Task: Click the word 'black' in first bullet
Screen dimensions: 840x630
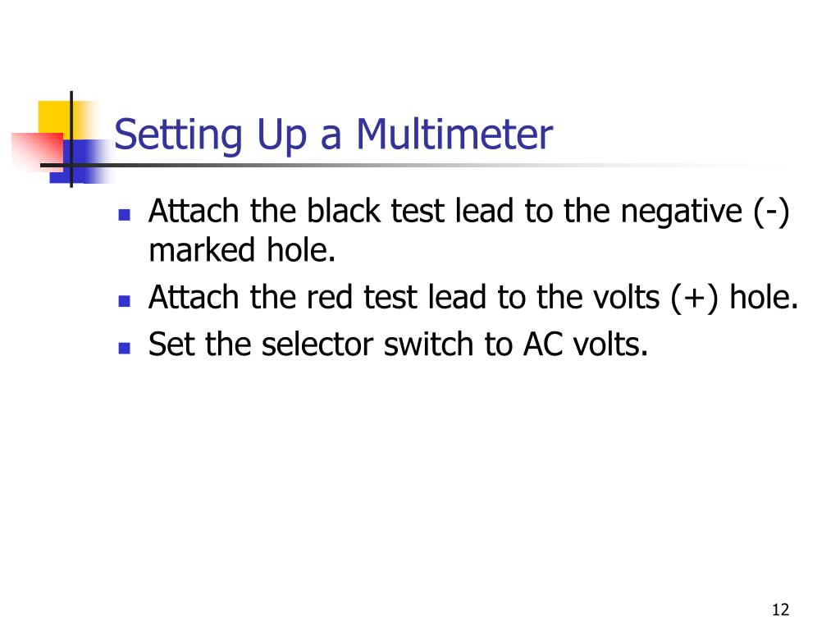Action: tap(344, 211)
